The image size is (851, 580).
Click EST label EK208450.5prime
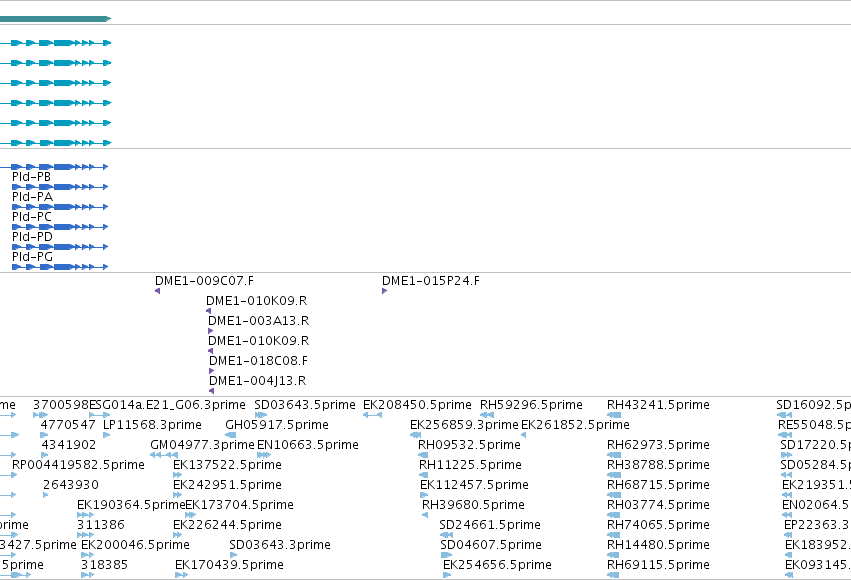417,405
